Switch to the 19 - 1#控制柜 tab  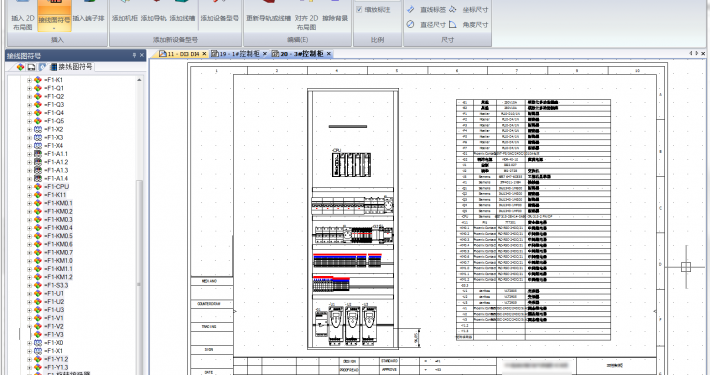[235, 54]
